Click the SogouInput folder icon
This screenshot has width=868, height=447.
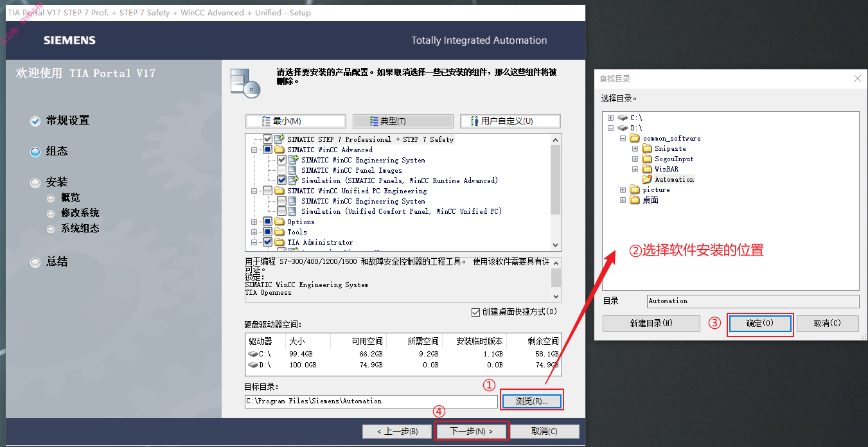(x=646, y=159)
